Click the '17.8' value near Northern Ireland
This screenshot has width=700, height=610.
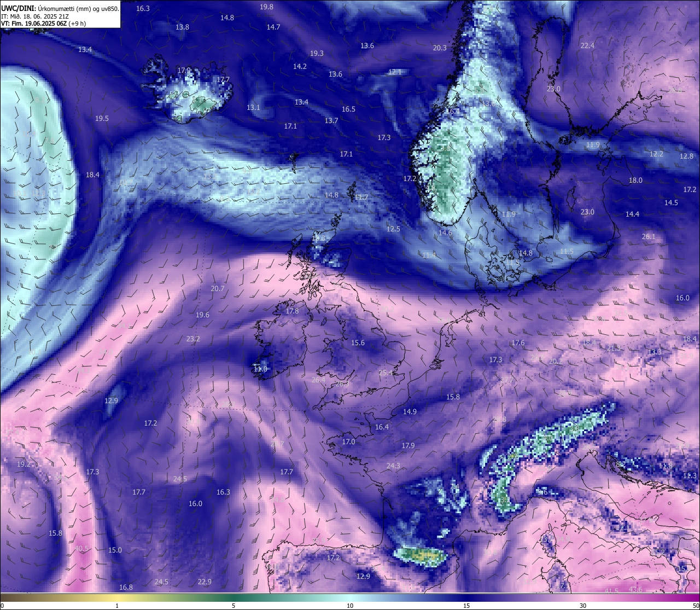293,311
